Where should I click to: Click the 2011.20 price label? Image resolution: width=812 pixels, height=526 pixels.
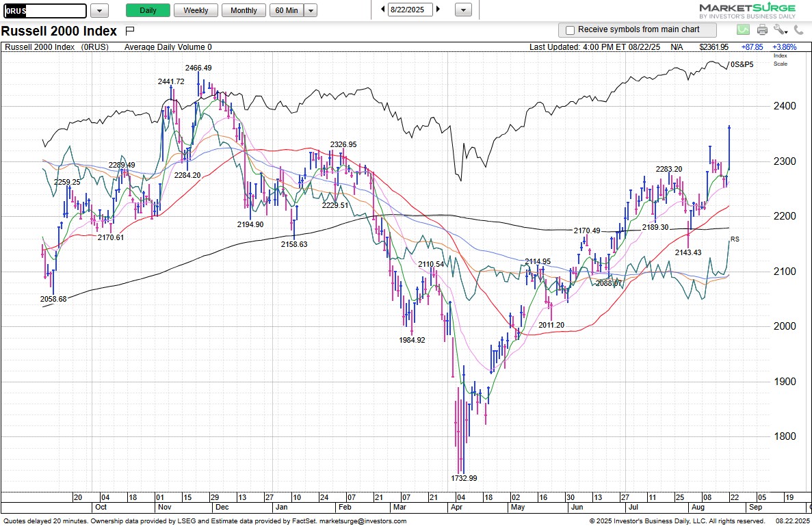(551, 325)
